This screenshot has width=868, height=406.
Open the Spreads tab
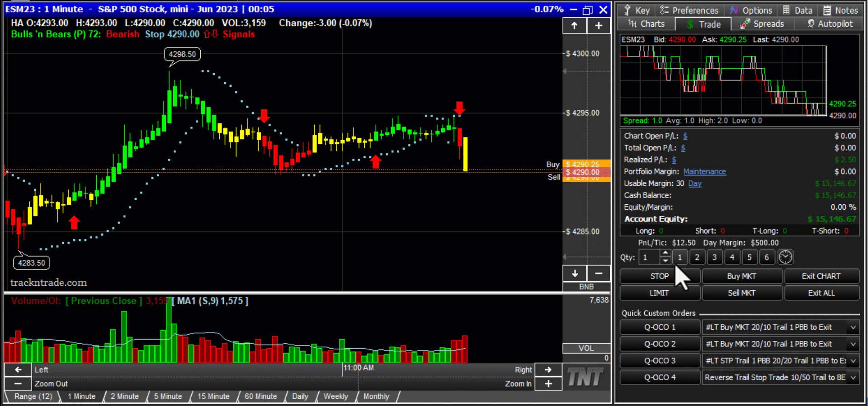tap(762, 24)
